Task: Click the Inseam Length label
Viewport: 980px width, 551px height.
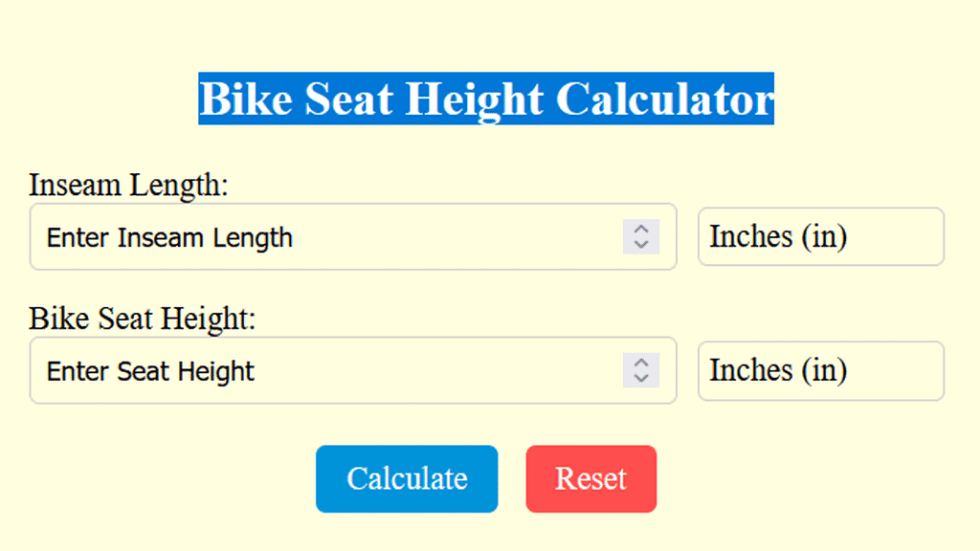Action: pos(127,185)
